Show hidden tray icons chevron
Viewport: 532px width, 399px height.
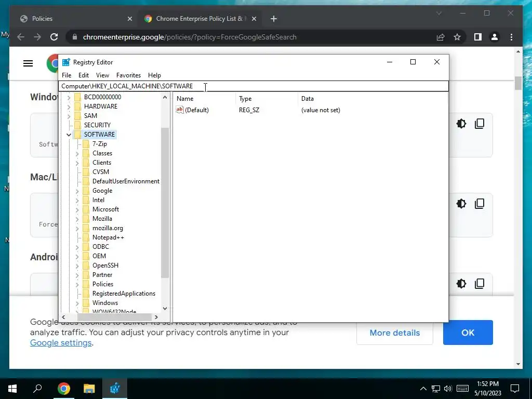coord(423,389)
